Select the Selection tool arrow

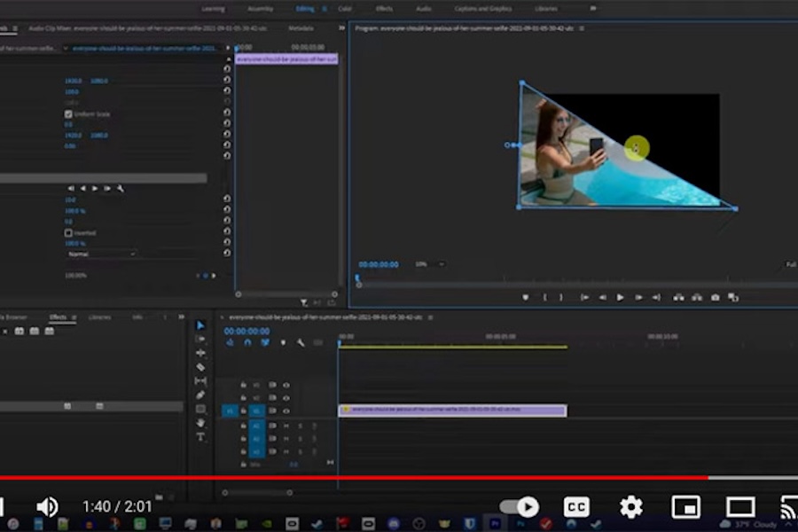200,325
